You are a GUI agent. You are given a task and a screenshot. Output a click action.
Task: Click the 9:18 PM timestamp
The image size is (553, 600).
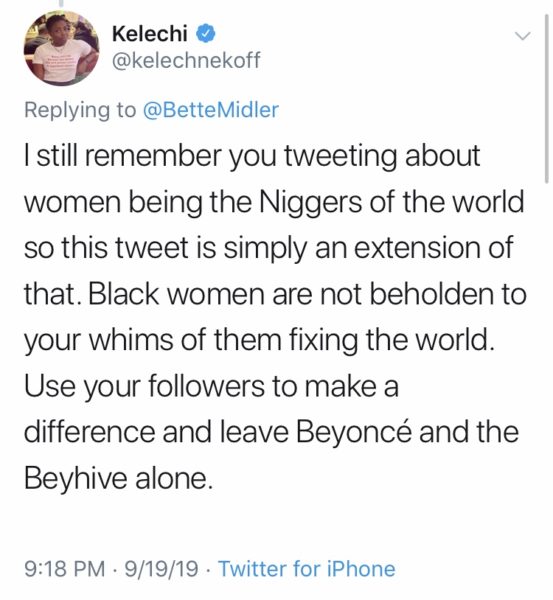65,568
